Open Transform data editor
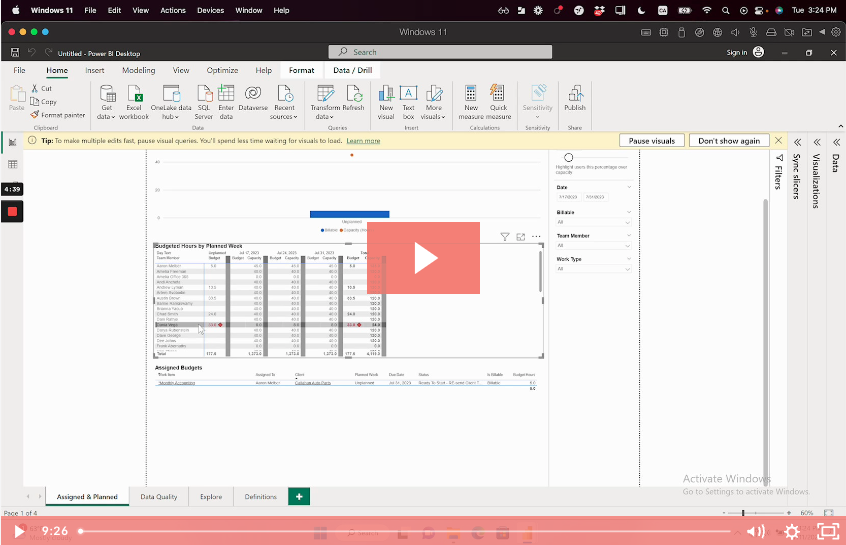Image resolution: width=846 pixels, height=545 pixels. (325, 102)
